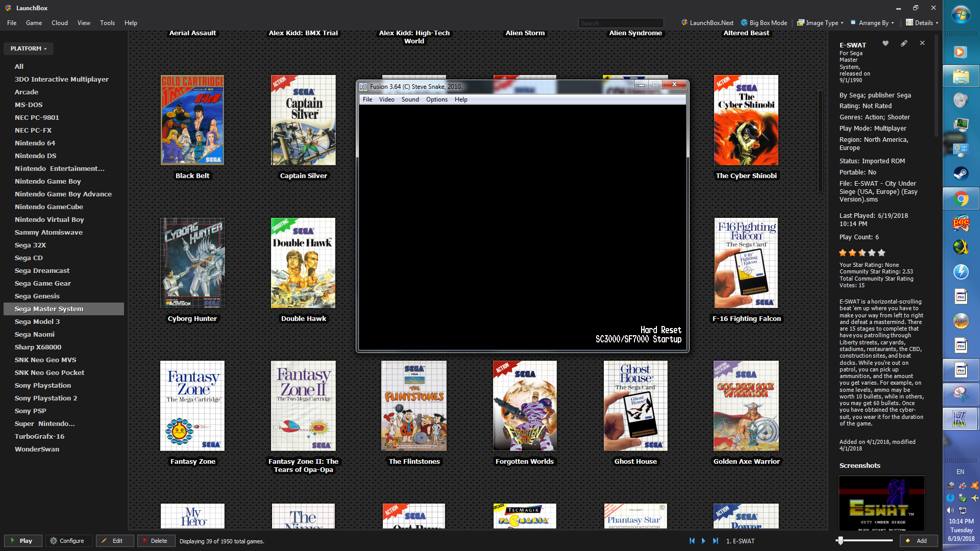Viewport: 980px width, 551px height.
Task: Close the E-SWAT details panel
Action: (922, 43)
